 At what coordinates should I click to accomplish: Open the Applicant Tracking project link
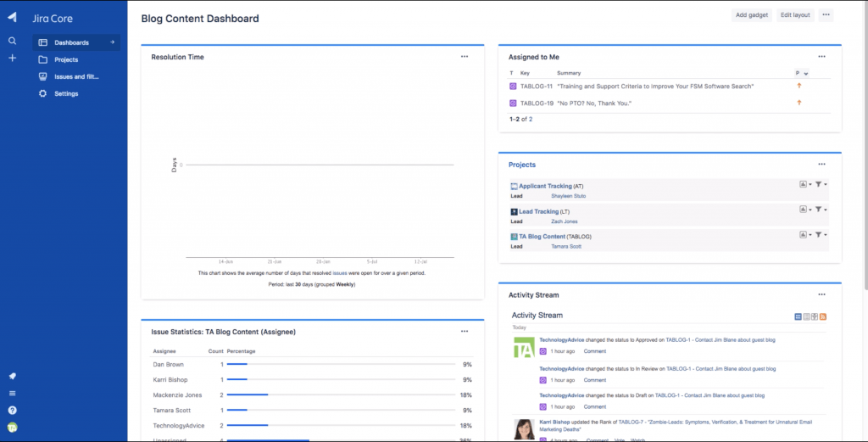[545, 186]
